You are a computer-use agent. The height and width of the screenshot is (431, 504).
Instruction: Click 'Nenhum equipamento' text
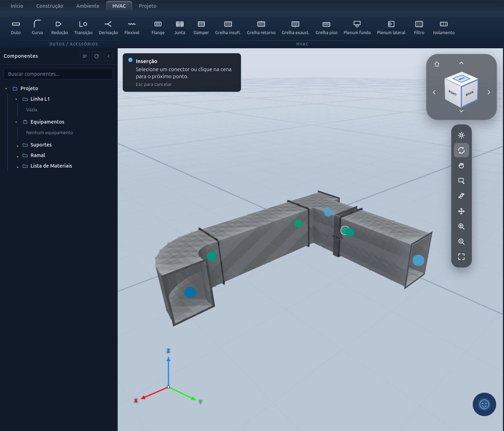click(x=50, y=133)
